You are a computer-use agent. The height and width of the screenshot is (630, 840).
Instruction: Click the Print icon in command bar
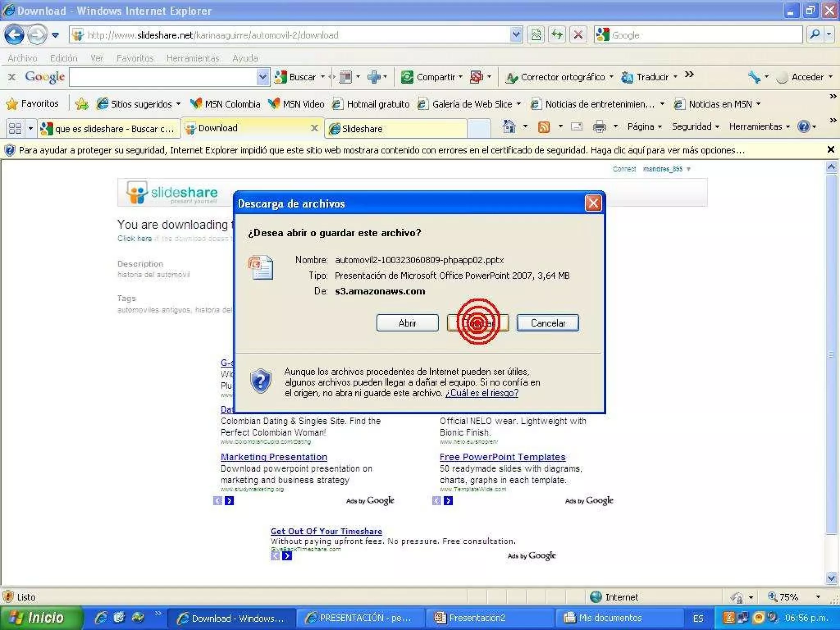point(599,127)
